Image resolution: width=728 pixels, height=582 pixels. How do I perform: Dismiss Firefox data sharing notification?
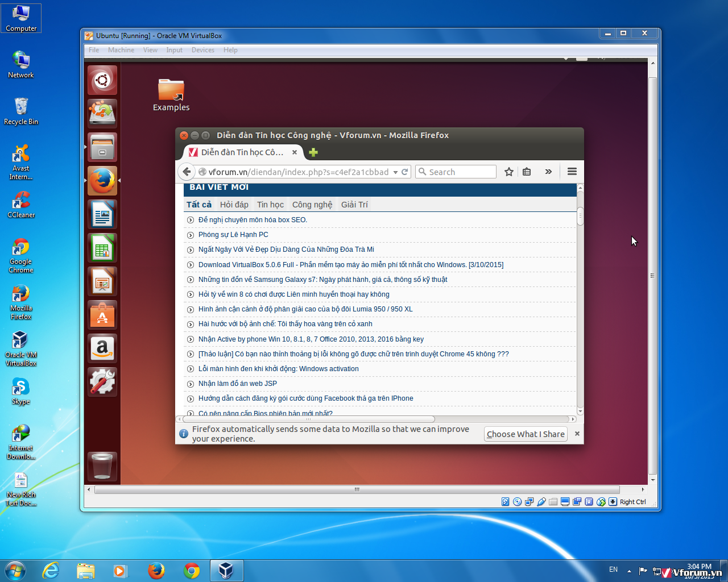tap(577, 434)
